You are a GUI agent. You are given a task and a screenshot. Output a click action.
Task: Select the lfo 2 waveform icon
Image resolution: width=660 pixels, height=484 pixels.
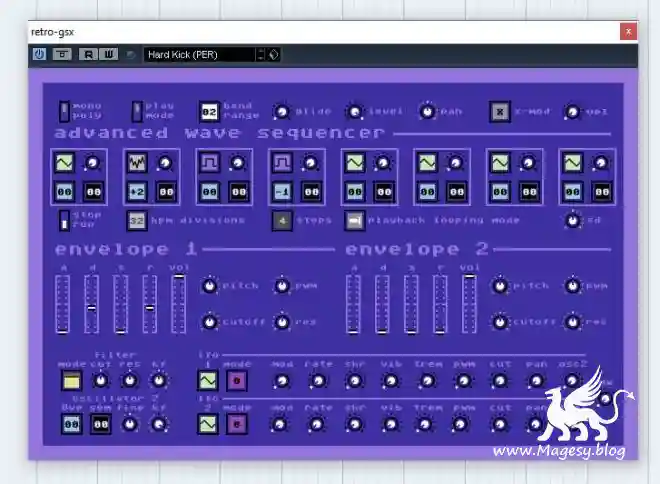coord(208,424)
